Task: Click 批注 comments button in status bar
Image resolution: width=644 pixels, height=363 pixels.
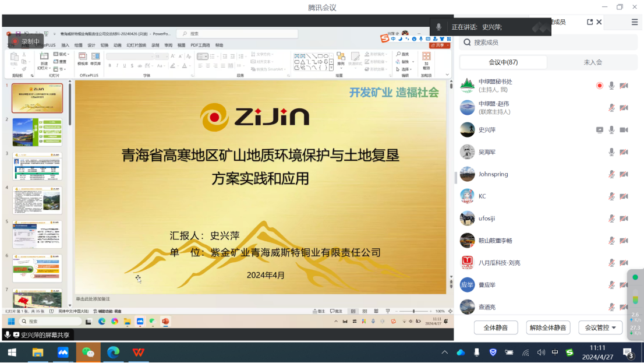Action: click(336, 311)
